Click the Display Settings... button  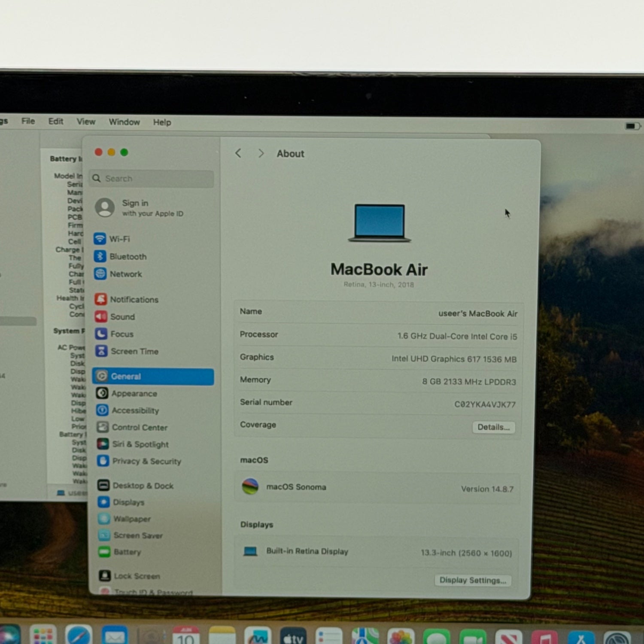click(473, 580)
